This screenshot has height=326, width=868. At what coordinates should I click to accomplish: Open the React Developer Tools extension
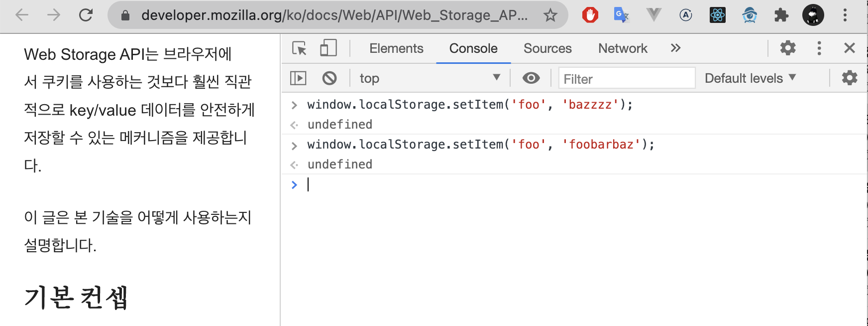pyautogui.click(x=717, y=15)
